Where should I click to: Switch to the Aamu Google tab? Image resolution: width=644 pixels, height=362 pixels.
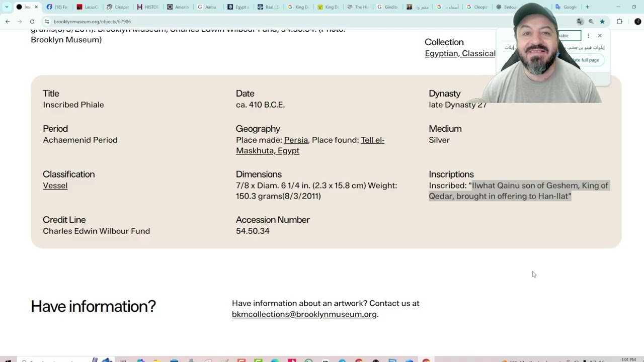[x=208, y=7]
